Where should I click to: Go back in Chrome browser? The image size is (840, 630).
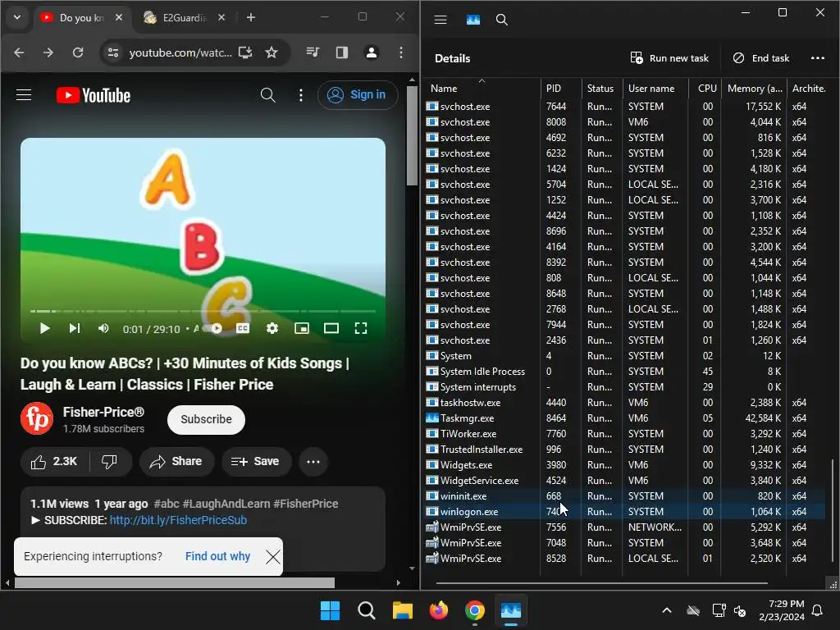(20, 52)
